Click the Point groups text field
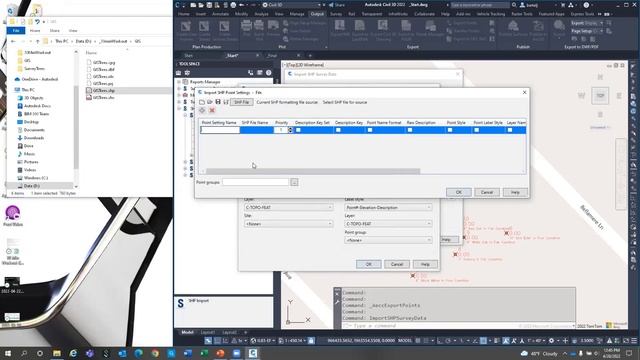This screenshot has height=360, width=640. [x=256, y=182]
